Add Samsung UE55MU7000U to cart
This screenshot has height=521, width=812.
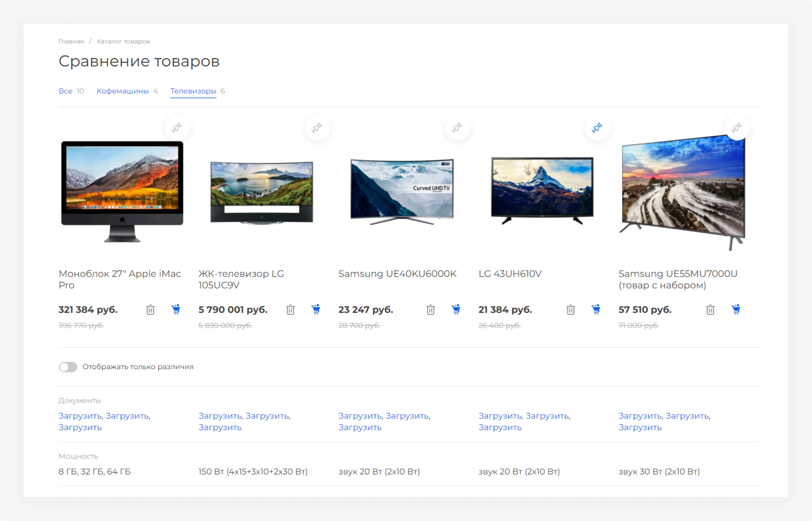[x=735, y=309]
